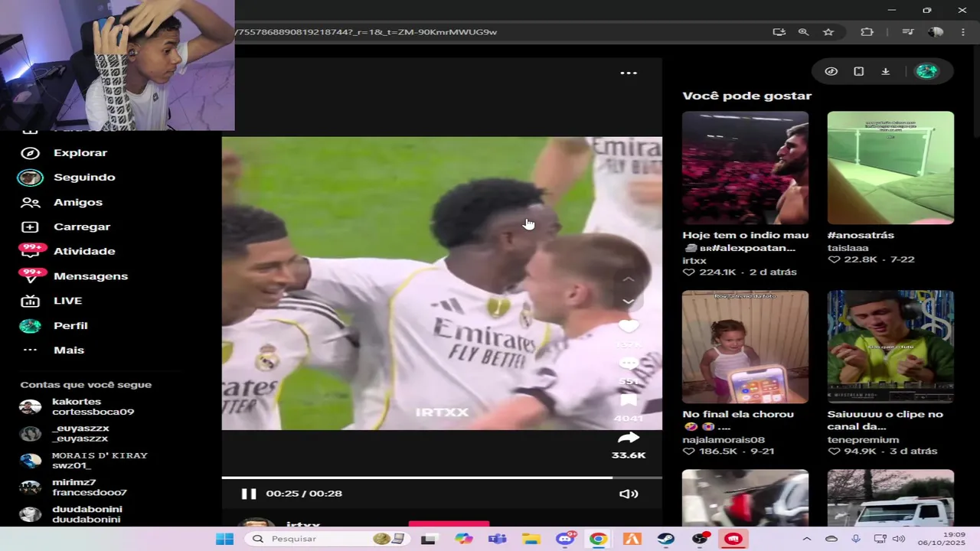The height and width of the screenshot is (551, 980).
Task: Click 'Contas que você segue' heading
Action: click(x=86, y=385)
